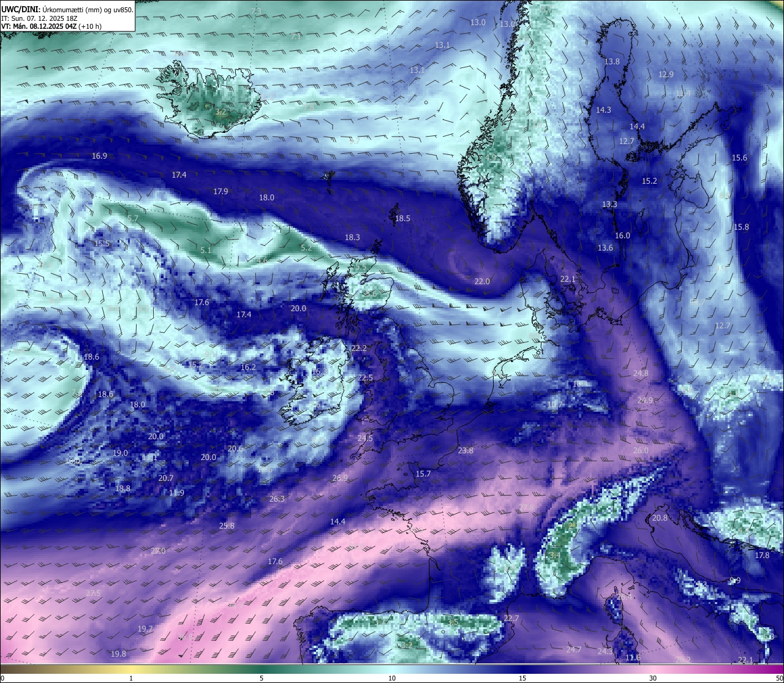Click the 13.3 value label
The height and width of the screenshot is (683, 784).
[x=609, y=205]
